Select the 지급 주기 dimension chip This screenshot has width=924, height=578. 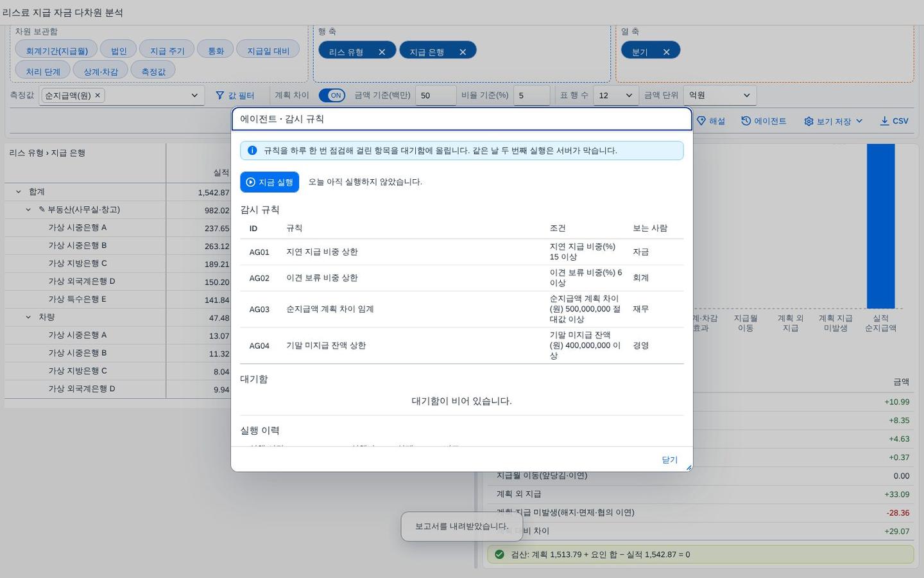tap(167, 50)
